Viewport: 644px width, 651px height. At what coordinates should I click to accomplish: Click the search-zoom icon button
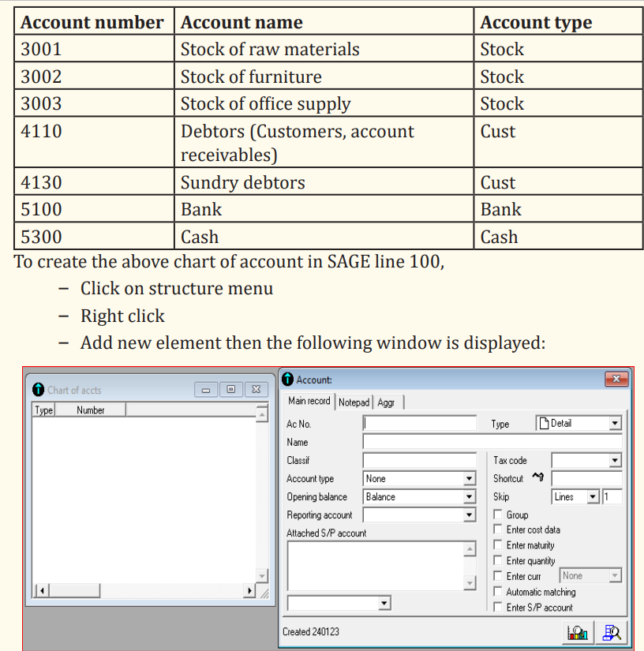612,632
